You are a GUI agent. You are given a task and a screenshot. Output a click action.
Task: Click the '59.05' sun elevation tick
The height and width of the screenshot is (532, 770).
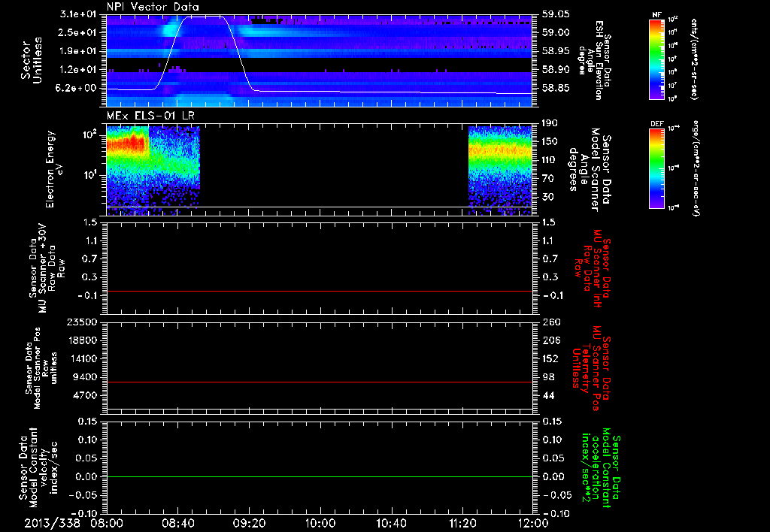tap(556, 14)
